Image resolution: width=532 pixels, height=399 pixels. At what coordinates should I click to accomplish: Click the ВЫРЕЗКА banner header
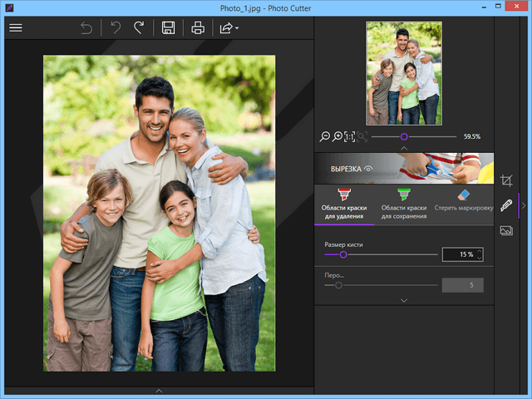[404, 168]
